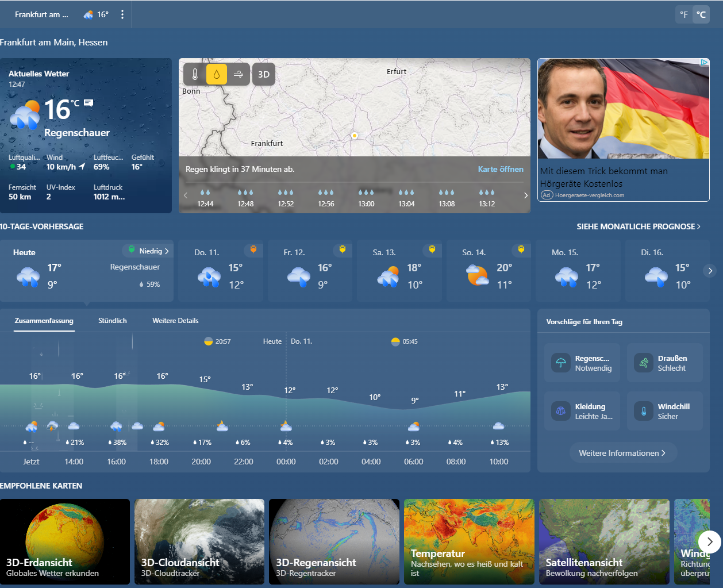The height and width of the screenshot is (588, 723).
Task: Open the three-dot menu for Frankfurt location
Action: point(122,14)
